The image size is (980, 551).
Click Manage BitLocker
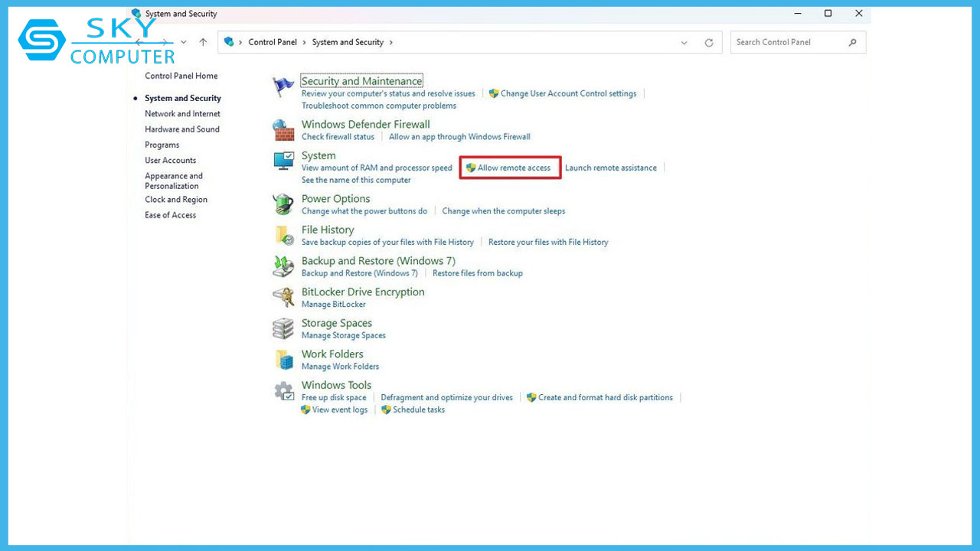pos(334,304)
